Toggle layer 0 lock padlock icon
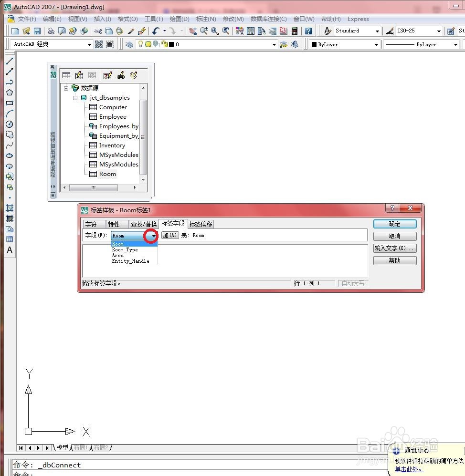Screen dimensions: 465x476 164,44
